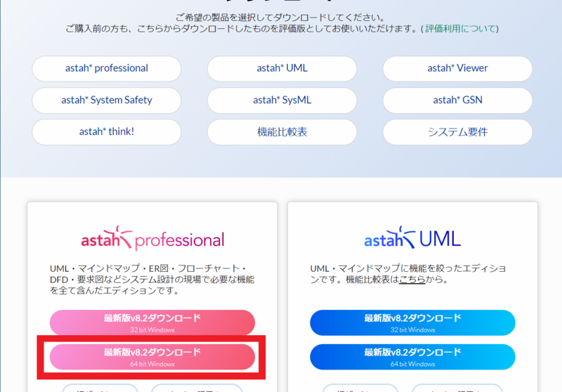The height and width of the screenshot is (392, 562).
Task: Open the astah* think! button
Action: (x=107, y=132)
